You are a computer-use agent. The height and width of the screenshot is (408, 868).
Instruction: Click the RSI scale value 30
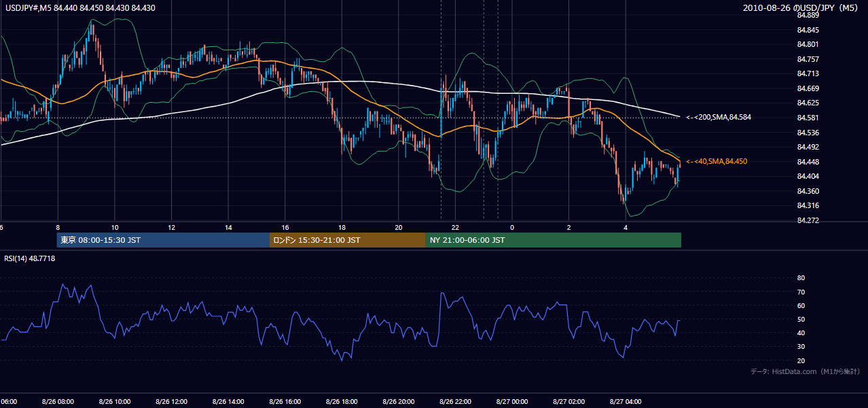pos(801,347)
